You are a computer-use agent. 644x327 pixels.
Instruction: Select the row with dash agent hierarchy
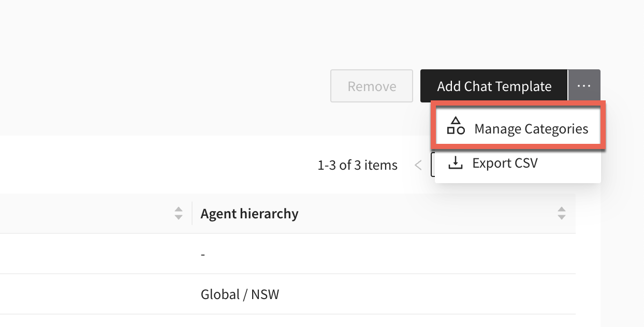coord(288,254)
